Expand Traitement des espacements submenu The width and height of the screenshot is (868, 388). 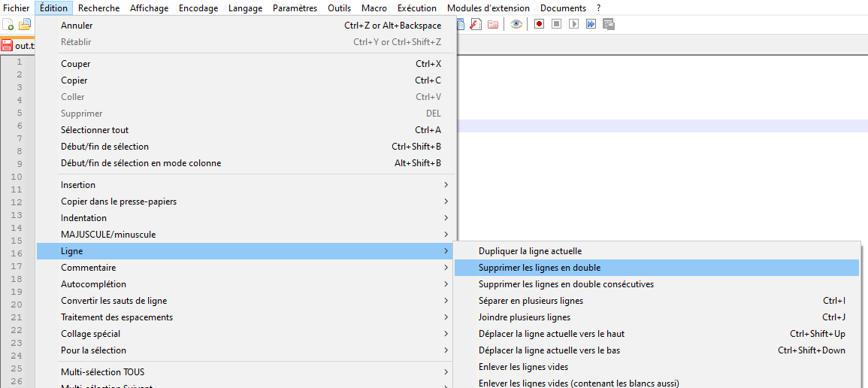point(246,318)
